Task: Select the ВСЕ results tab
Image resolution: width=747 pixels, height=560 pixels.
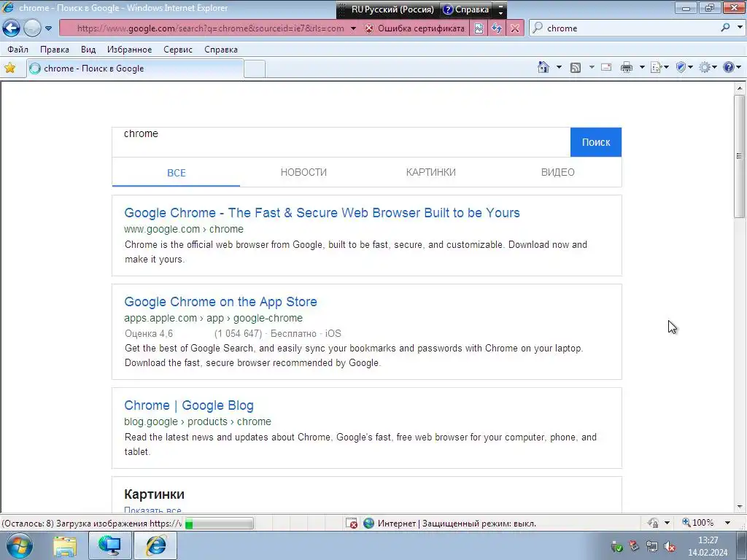Action: [177, 172]
